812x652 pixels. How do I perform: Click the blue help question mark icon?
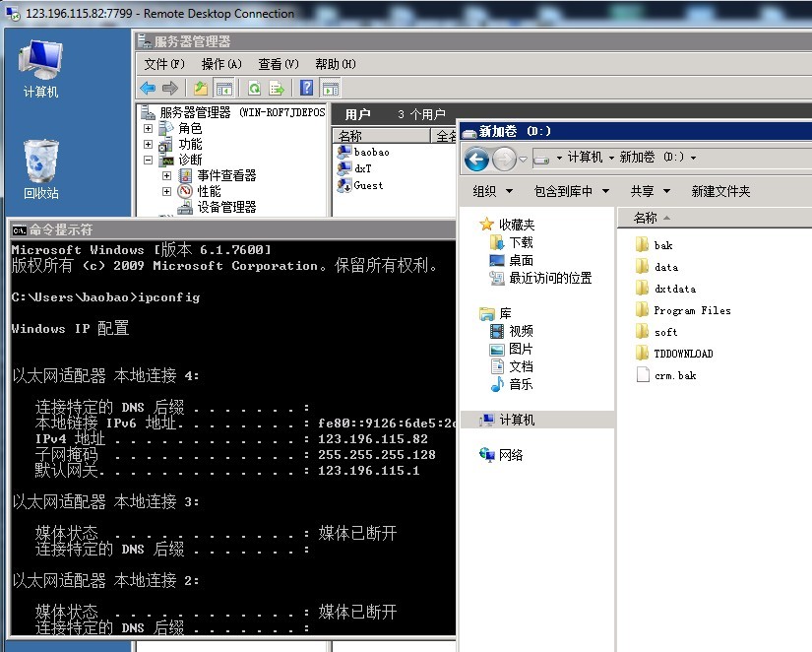tap(306, 88)
